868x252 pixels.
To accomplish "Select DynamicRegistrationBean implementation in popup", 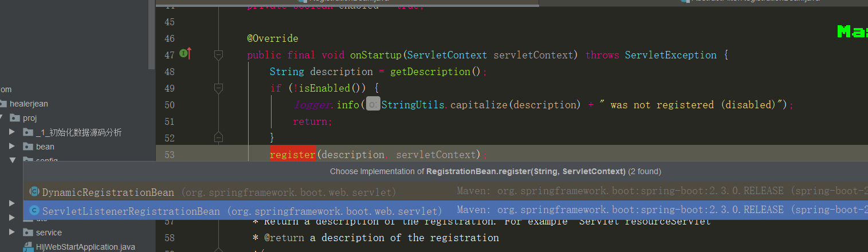I will point(445,192).
